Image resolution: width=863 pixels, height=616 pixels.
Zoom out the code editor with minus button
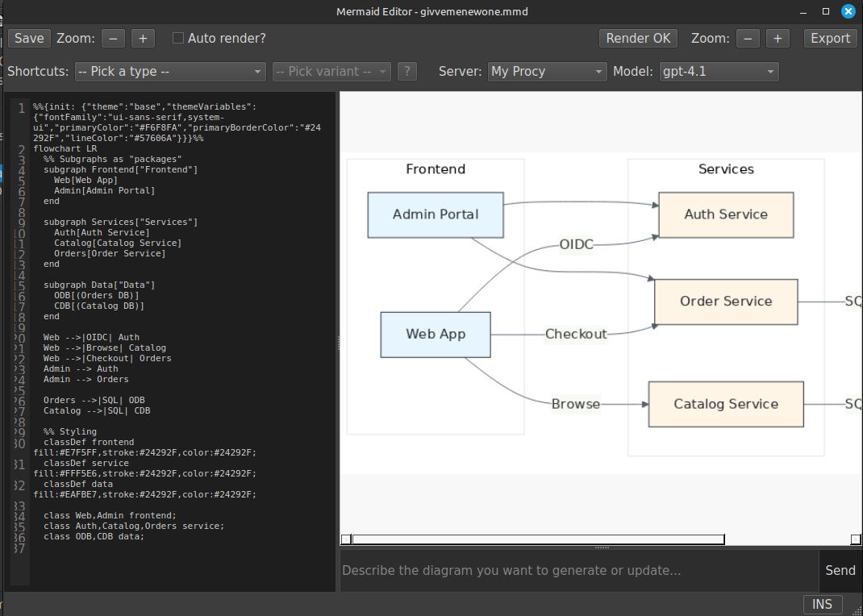coord(114,39)
